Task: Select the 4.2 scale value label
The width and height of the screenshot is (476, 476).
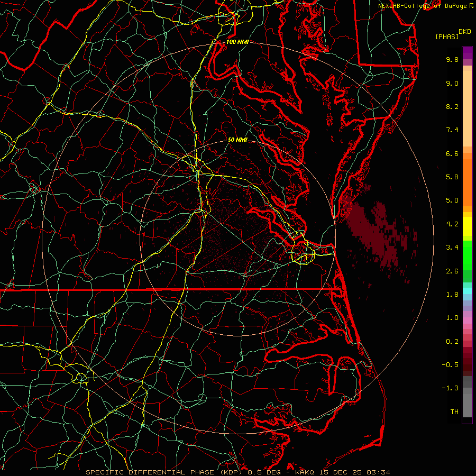Action: coord(452,224)
